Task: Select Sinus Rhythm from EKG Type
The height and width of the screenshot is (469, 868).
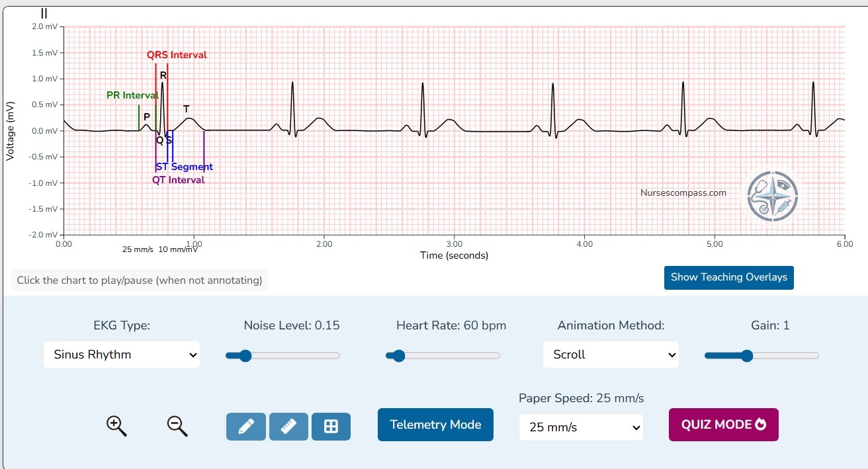Action: [x=121, y=355]
